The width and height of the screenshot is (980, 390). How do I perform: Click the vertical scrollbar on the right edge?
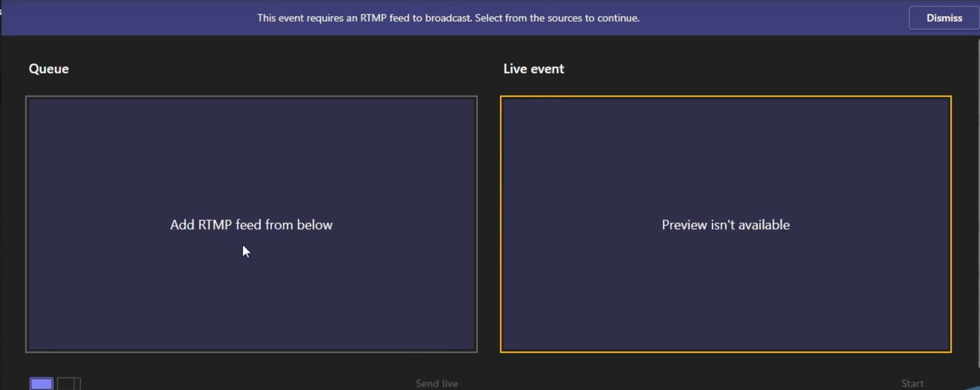click(x=978, y=201)
